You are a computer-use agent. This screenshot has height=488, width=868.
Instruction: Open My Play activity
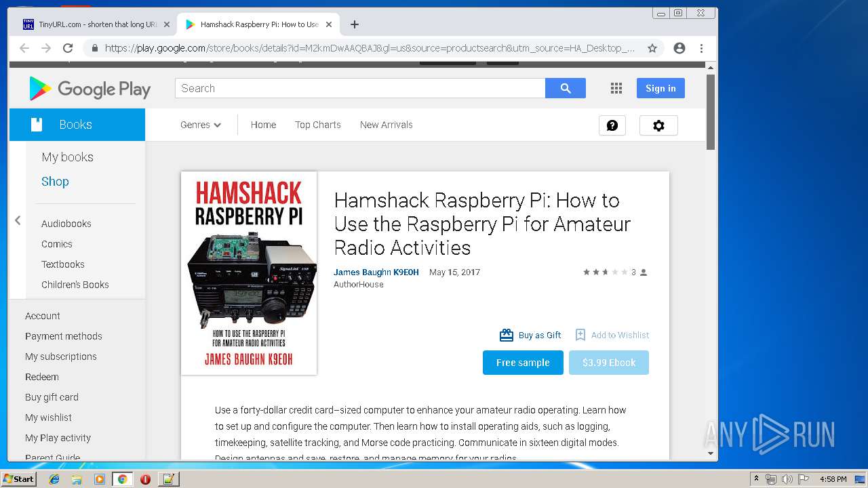58,438
